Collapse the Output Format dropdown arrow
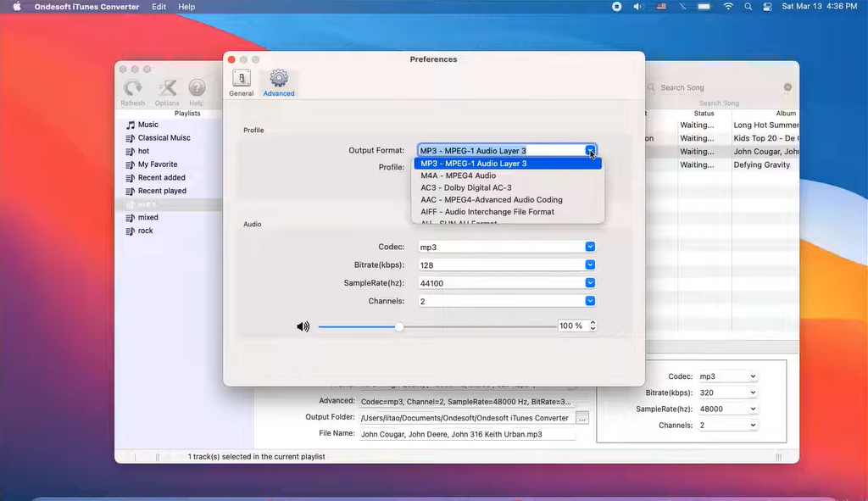The height and width of the screenshot is (501, 868). [x=590, y=151]
